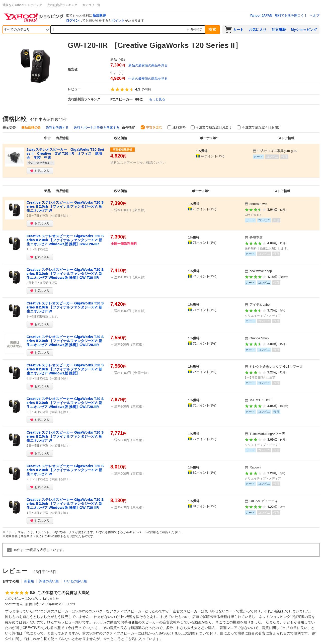The height and width of the screenshot is (644, 322).
Task: Open お気に入り in the header
Action: point(257,30)
